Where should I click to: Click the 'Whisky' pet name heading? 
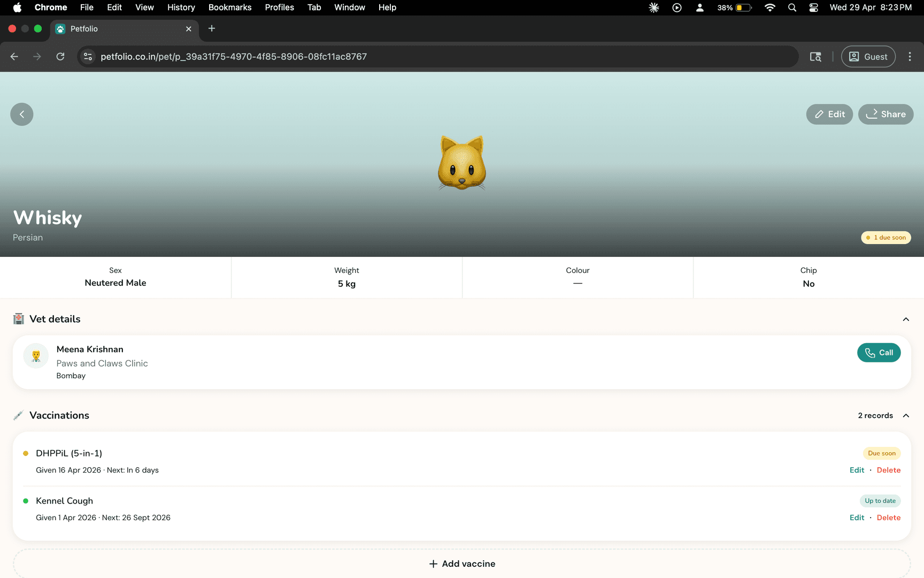pos(48,218)
